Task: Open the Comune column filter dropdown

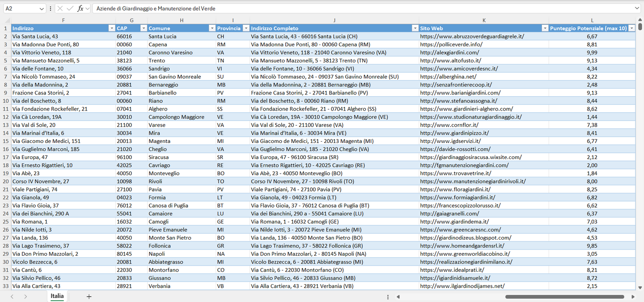Action: coord(212,29)
